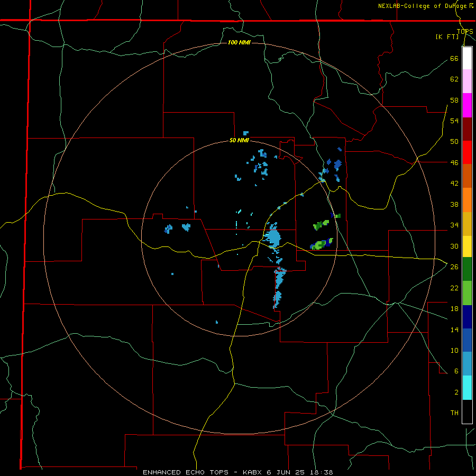The image size is (476, 476).
Task: Click the medium blue legend swatch
Action: (467, 340)
